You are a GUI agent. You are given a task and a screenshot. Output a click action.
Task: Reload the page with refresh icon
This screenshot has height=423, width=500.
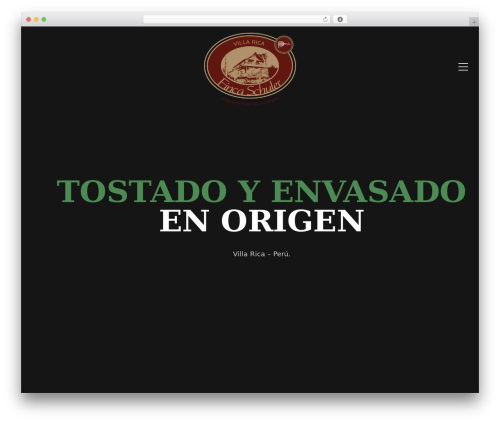coord(325,19)
